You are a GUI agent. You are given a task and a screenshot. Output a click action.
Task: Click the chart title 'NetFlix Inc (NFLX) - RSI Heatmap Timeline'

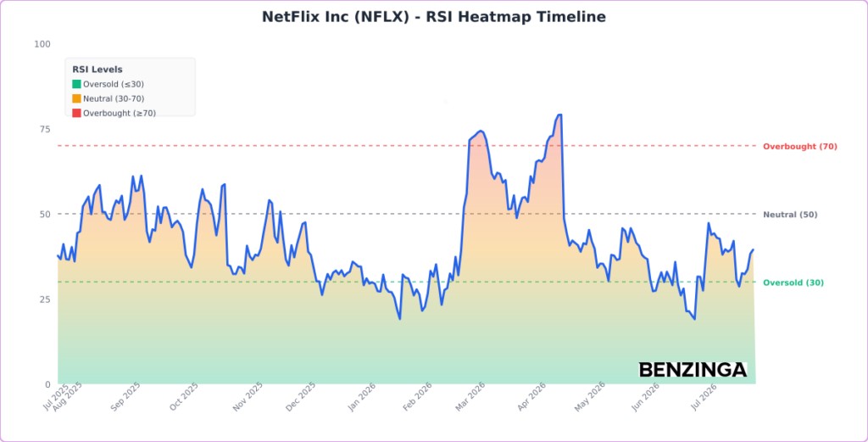(434, 17)
